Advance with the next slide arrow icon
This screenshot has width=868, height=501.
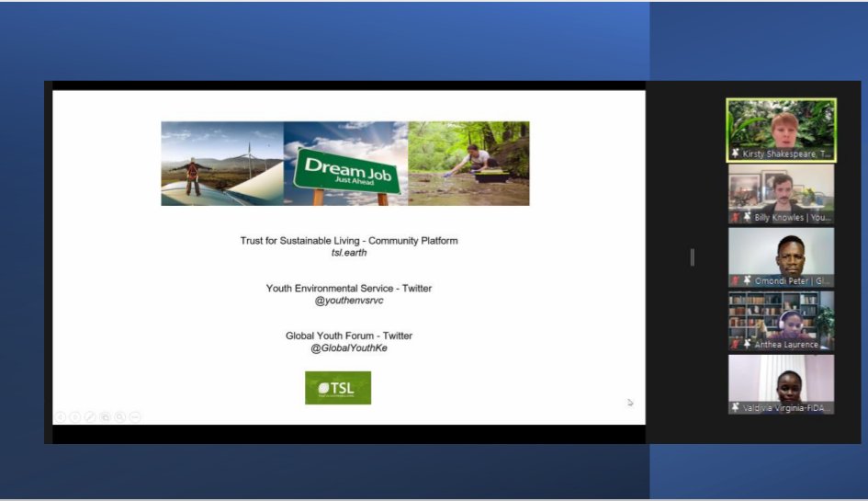click(75, 416)
